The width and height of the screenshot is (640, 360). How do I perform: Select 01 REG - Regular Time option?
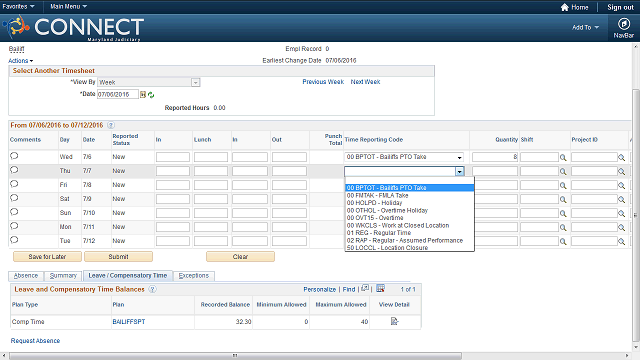point(379,233)
